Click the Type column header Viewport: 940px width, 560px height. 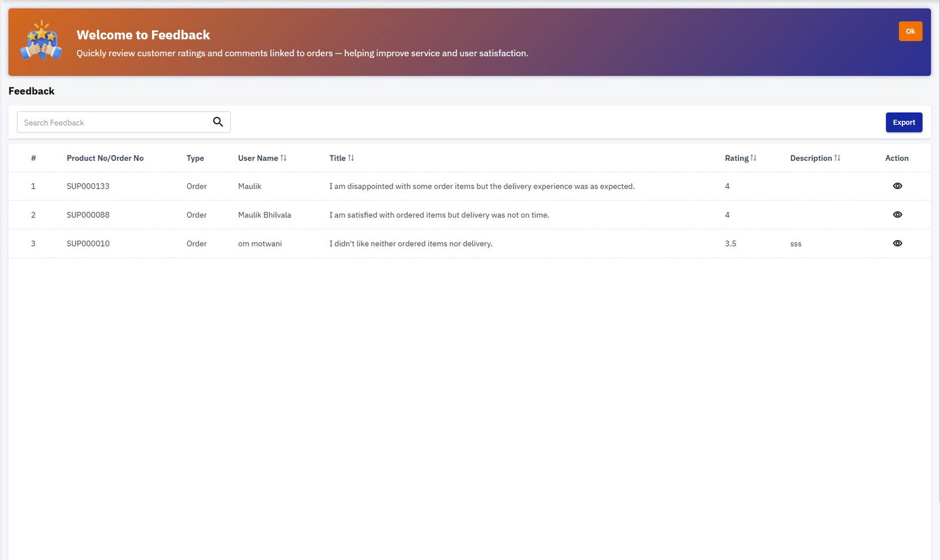(x=195, y=158)
